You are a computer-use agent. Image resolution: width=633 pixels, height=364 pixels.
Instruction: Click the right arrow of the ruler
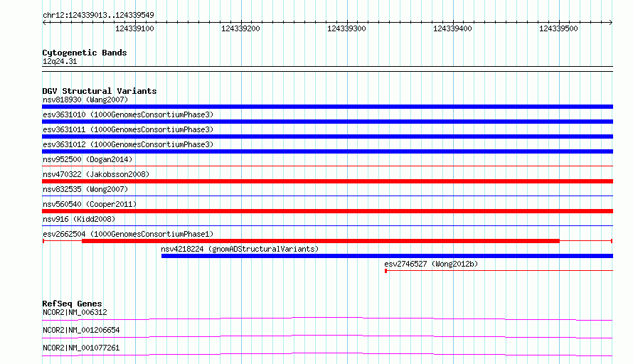(610, 22)
